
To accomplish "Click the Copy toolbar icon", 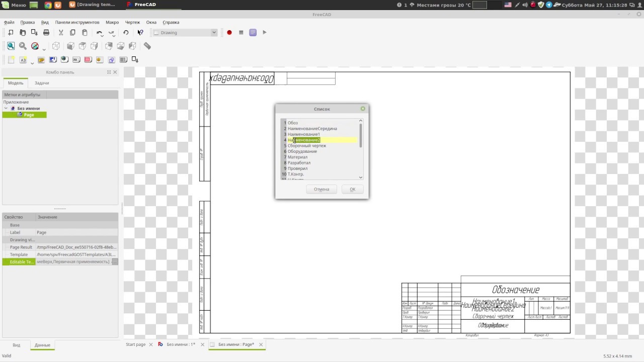I will point(72,32).
